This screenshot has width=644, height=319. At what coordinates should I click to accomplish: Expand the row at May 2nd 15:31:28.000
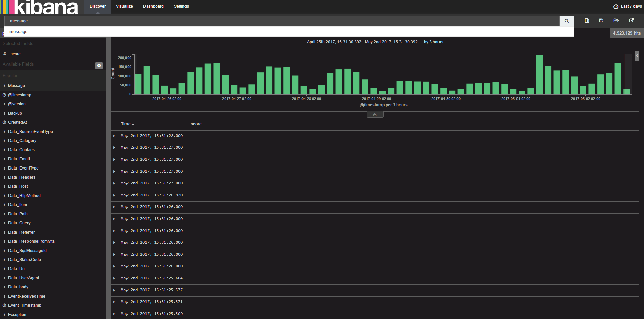[114, 136]
